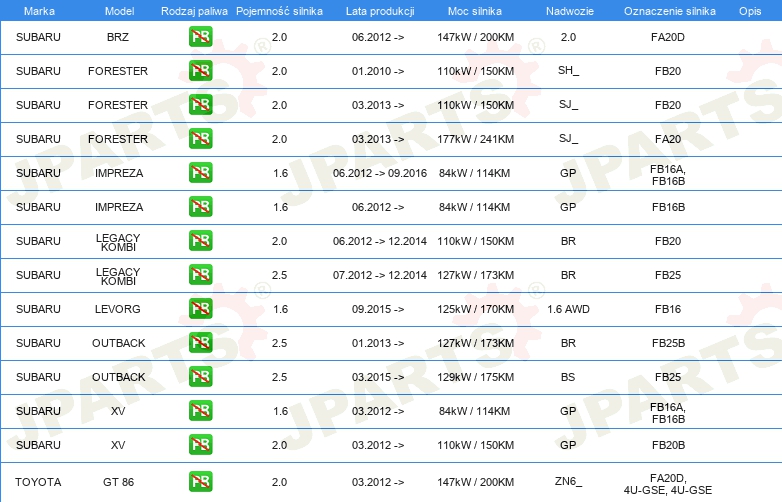Click the BS body cell
This screenshot has width=782, height=502.
pos(568,377)
